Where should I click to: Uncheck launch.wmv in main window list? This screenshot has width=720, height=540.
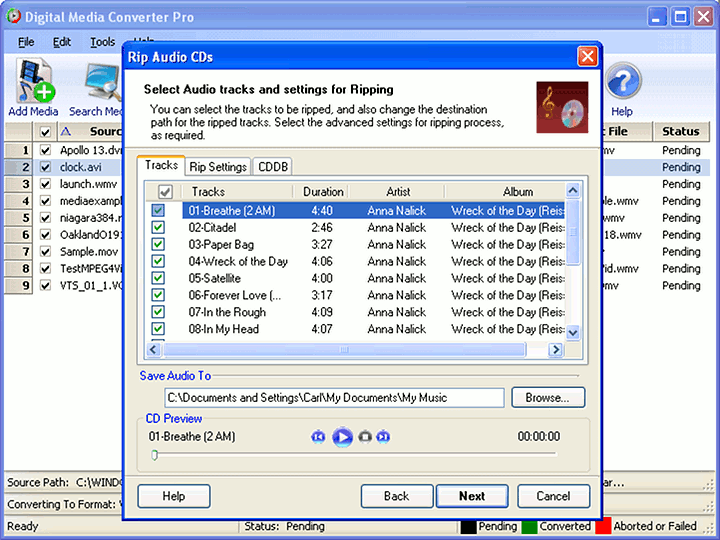pos(45,184)
